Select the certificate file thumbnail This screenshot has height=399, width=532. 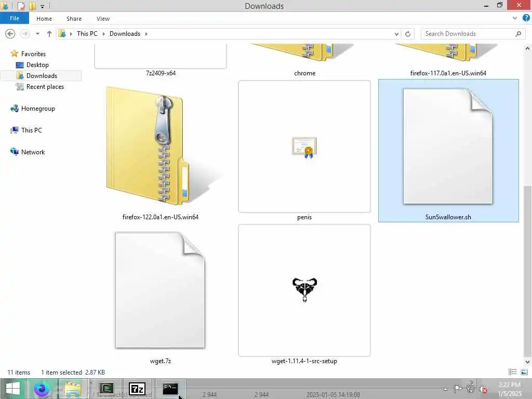point(304,147)
